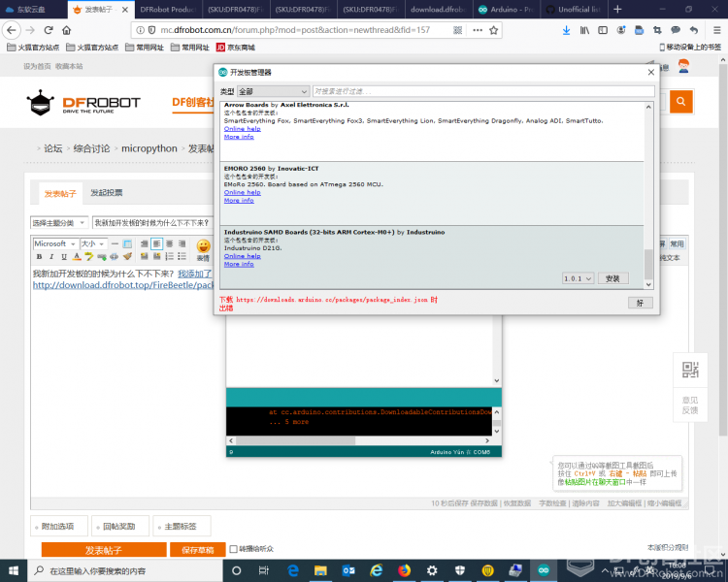Click the insert table icon in editor

coord(127,243)
